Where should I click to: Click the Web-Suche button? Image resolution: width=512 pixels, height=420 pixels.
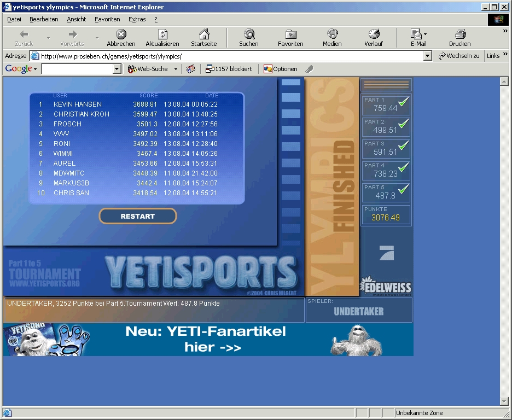(148, 69)
